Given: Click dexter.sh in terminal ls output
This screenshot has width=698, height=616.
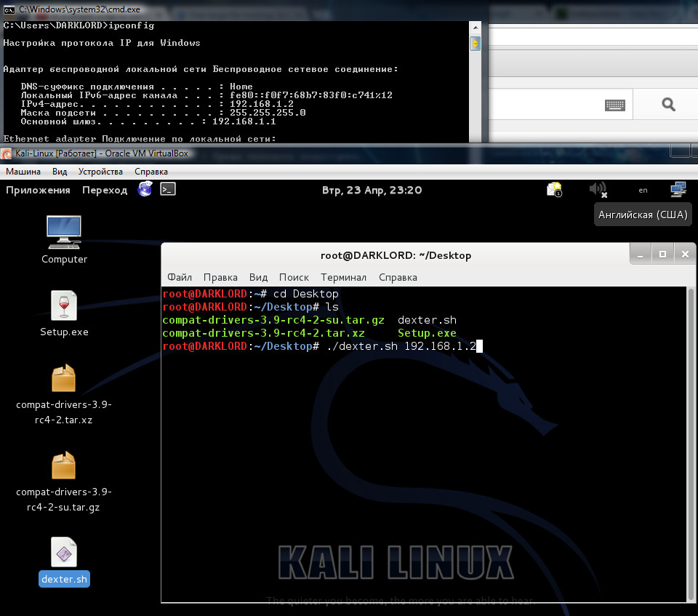Looking at the screenshot, I should pyautogui.click(x=427, y=320).
